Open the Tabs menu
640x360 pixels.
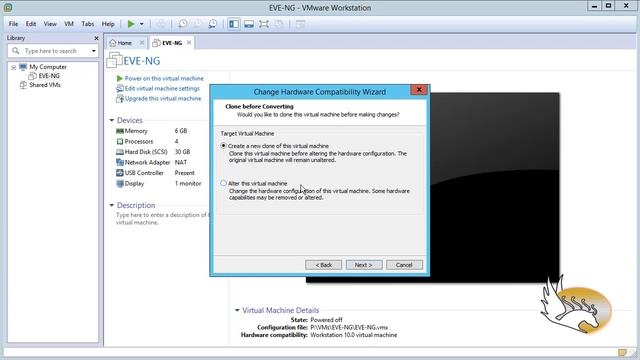click(88, 24)
